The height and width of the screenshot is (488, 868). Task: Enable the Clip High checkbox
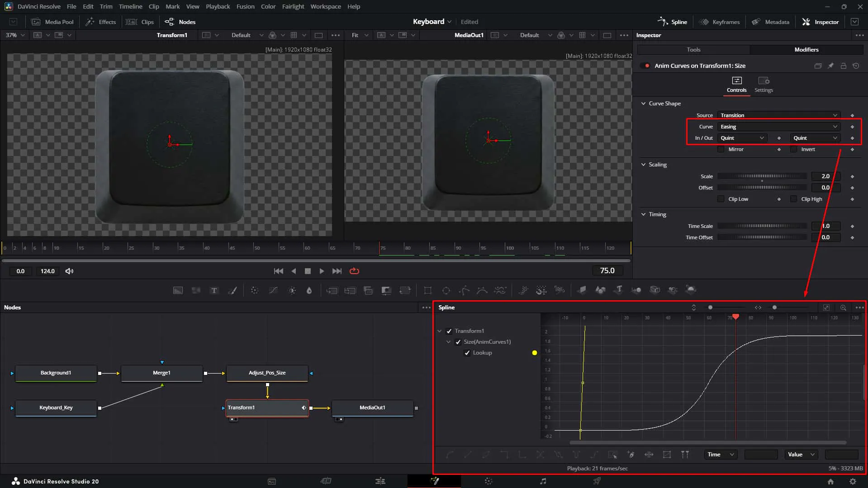coord(793,199)
